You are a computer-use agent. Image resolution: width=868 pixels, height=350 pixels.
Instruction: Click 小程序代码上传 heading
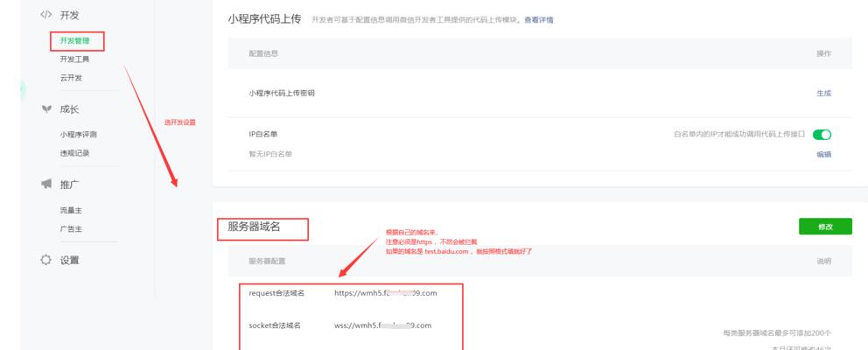(264, 19)
